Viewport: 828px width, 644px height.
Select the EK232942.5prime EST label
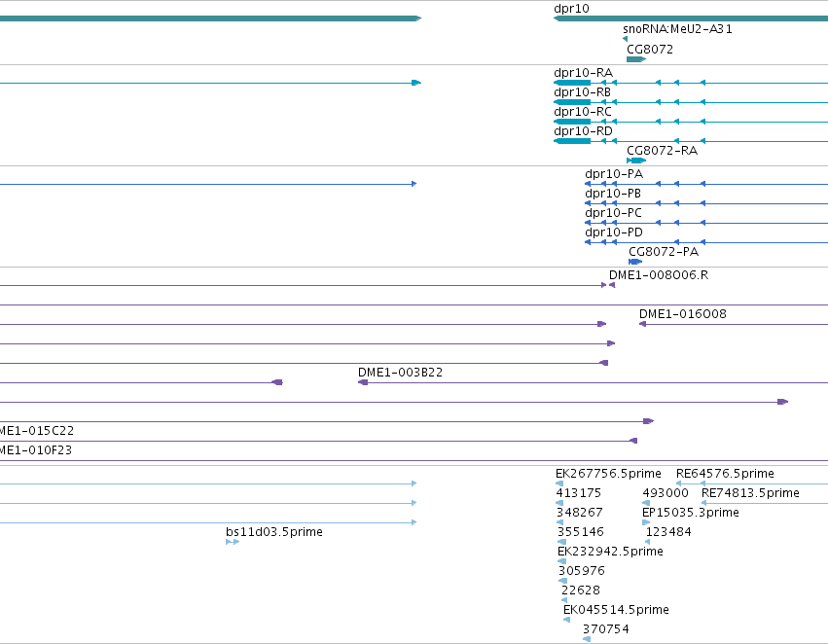coord(610,552)
